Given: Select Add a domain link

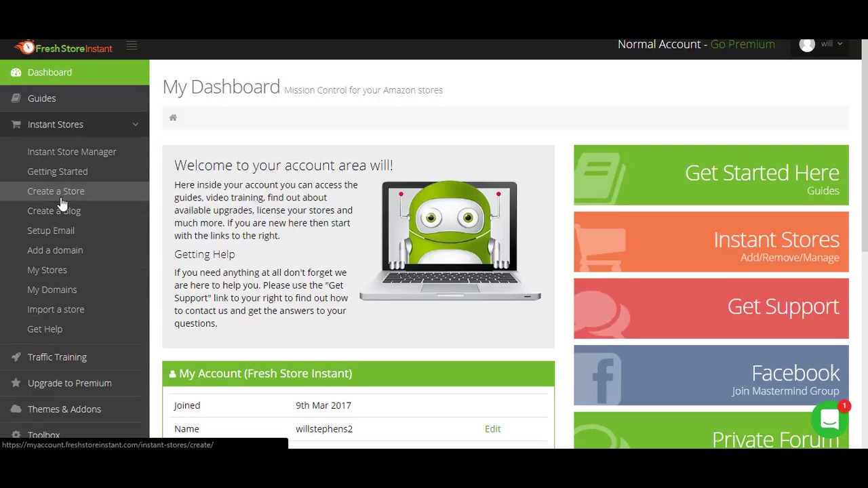Looking at the screenshot, I should click(x=55, y=250).
